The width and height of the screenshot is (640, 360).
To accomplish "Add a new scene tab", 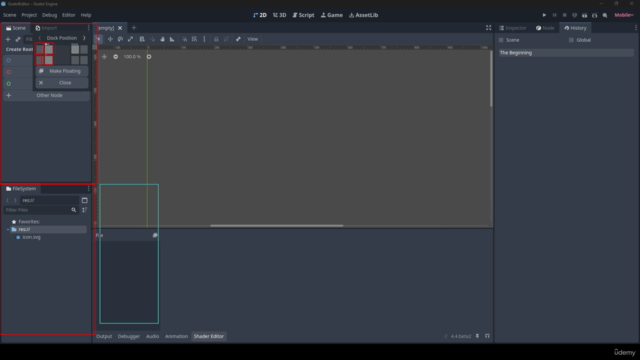I will pos(134,28).
